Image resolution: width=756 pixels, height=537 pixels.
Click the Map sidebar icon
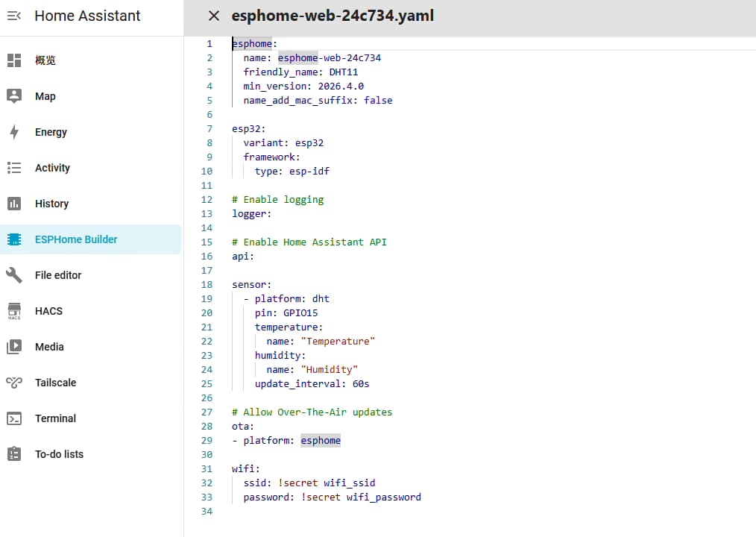(14, 96)
